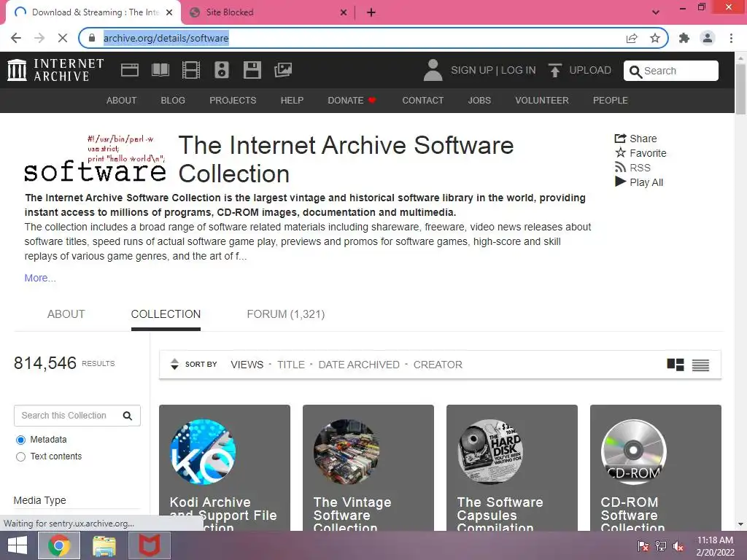Open the Video film strip icon
The width and height of the screenshot is (747, 560).
[191, 70]
